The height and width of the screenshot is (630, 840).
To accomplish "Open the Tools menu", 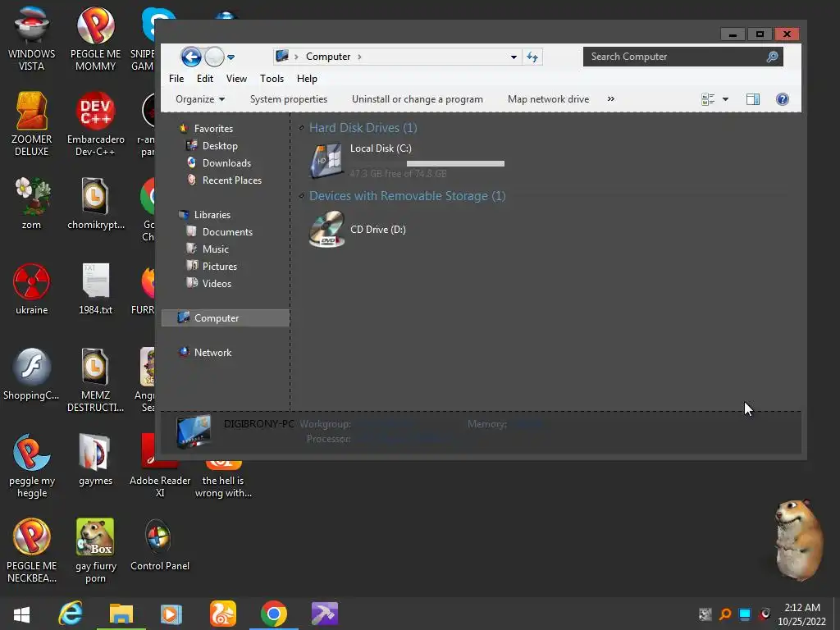I will pos(272,79).
